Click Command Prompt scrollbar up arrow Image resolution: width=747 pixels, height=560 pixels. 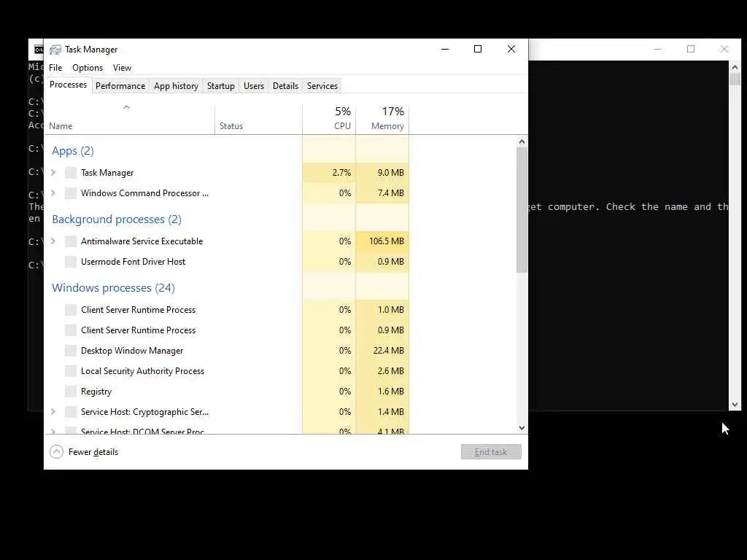point(735,68)
